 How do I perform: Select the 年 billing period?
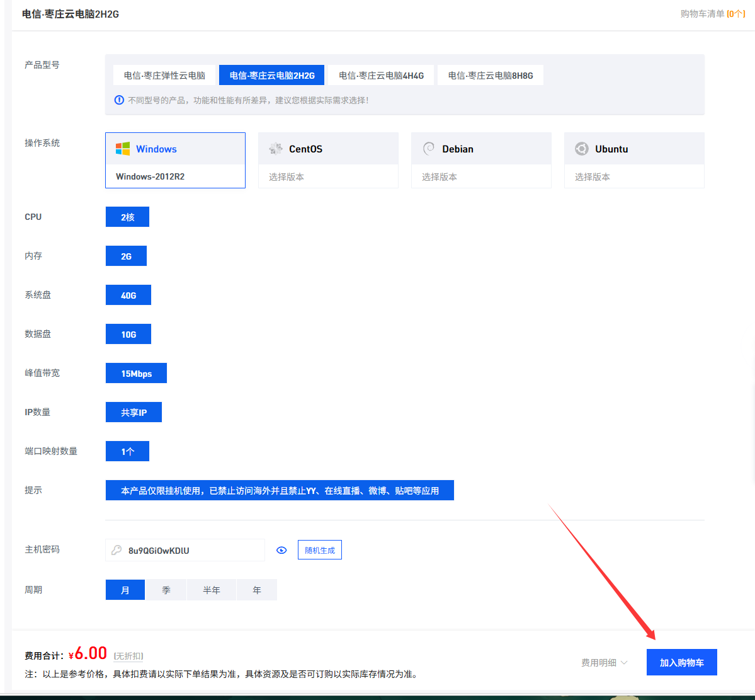pyautogui.click(x=257, y=590)
